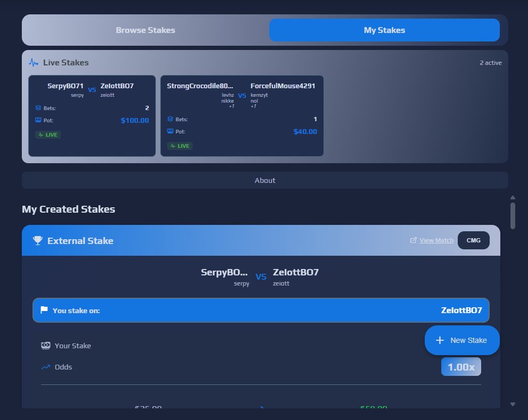The width and height of the screenshot is (528, 420).
Task: Click the ZelottBO7 selection in stake bar
Action: click(461, 310)
